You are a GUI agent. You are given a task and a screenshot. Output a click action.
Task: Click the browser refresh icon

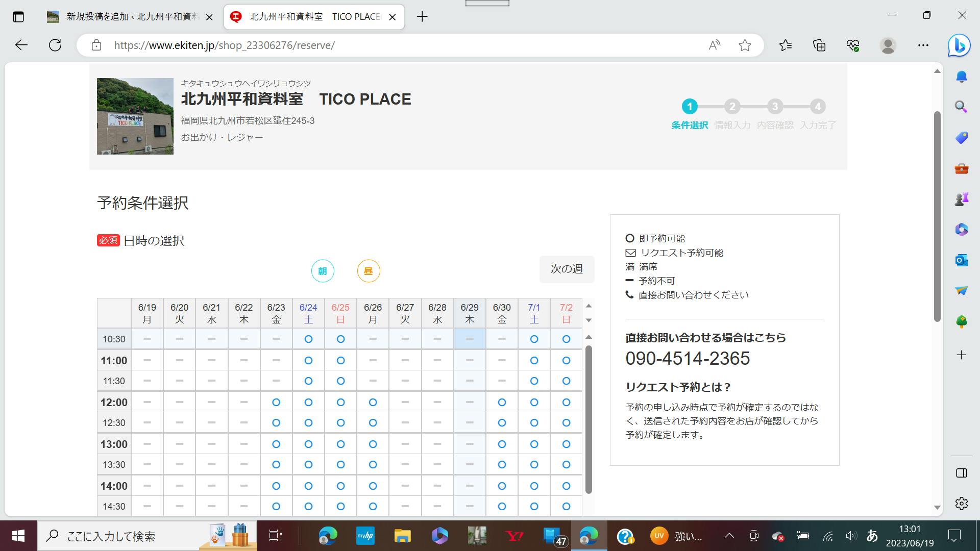point(55,45)
